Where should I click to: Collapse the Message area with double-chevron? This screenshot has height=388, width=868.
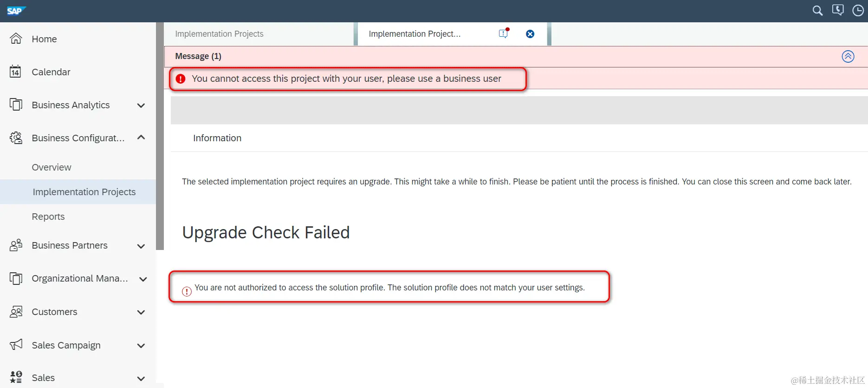(x=848, y=56)
